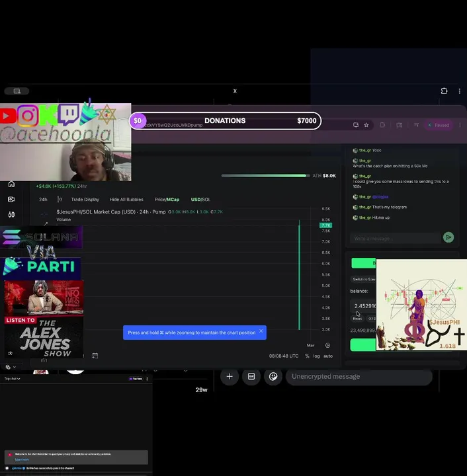Open the chat three-dot menu beside Top fans
The height and width of the screenshot is (476, 467).
(148, 379)
